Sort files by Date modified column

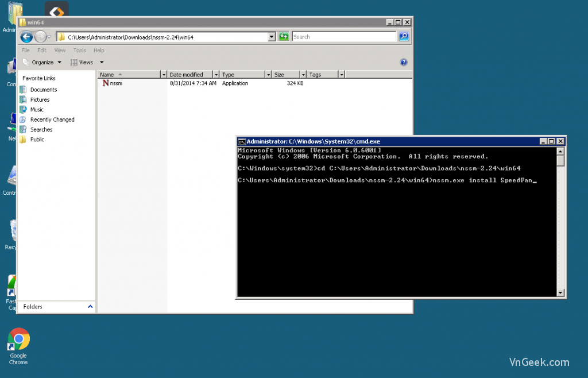click(191, 75)
